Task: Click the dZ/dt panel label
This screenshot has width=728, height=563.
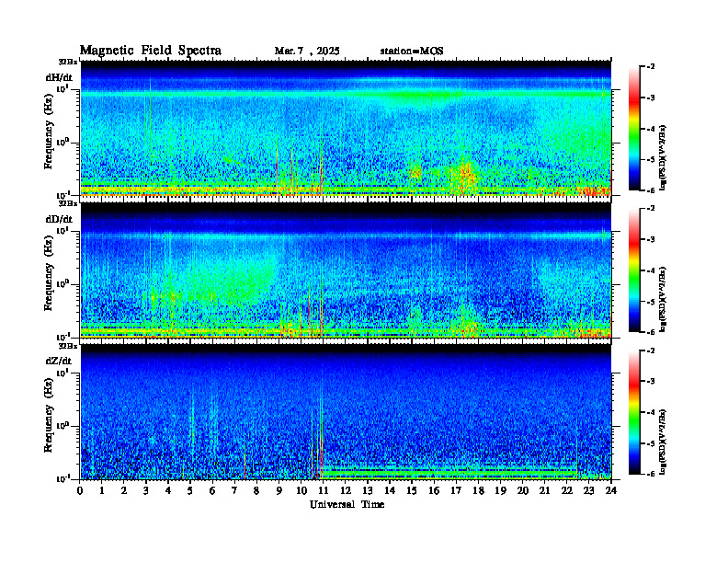Action: (59, 361)
